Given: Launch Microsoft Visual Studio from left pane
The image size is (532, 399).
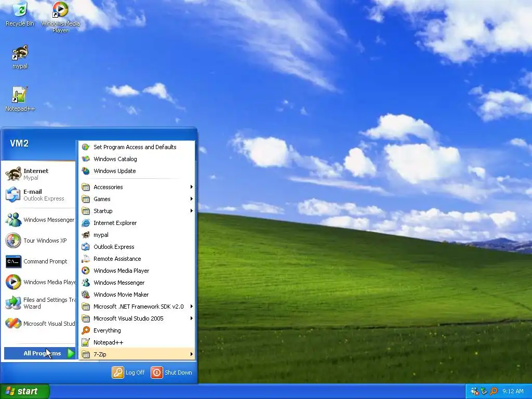Looking at the screenshot, I should click(39, 324).
